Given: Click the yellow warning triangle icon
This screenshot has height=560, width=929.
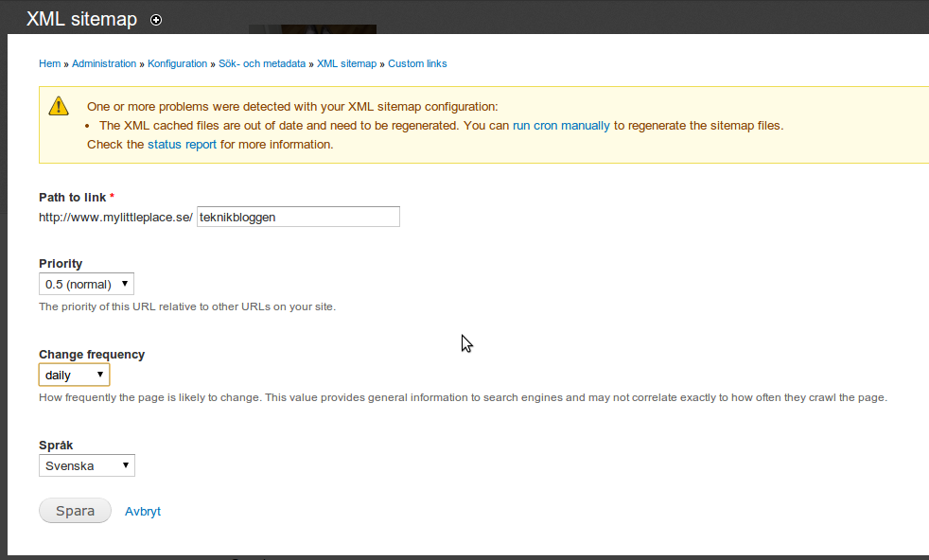Looking at the screenshot, I should point(59,106).
